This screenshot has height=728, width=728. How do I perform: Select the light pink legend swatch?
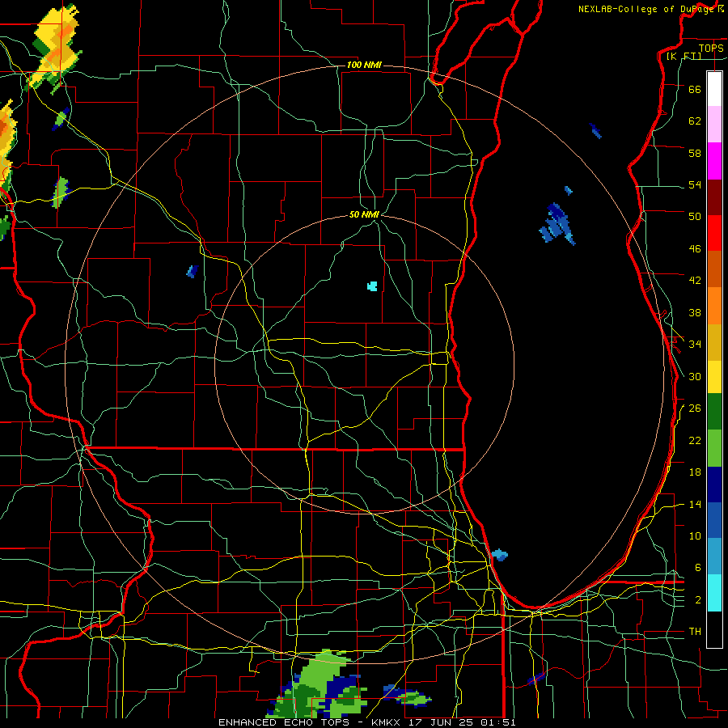pyautogui.click(x=714, y=125)
